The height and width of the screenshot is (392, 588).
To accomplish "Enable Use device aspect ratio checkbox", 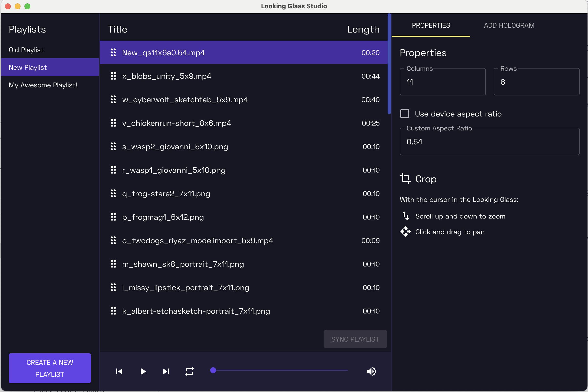I will pyautogui.click(x=405, y=114).
